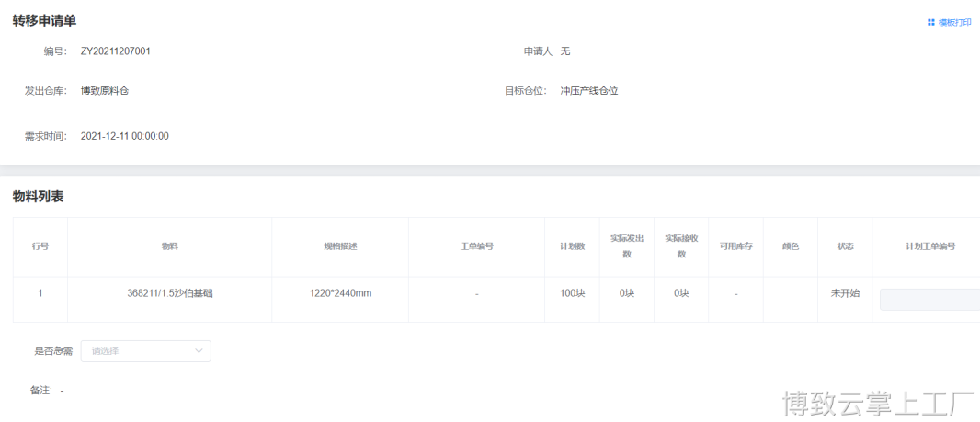The height and width of the screenshot is (422, 980).
Task: Open the 模板打印 template print link
Action: pyautogui.click(x=953, y=22)
